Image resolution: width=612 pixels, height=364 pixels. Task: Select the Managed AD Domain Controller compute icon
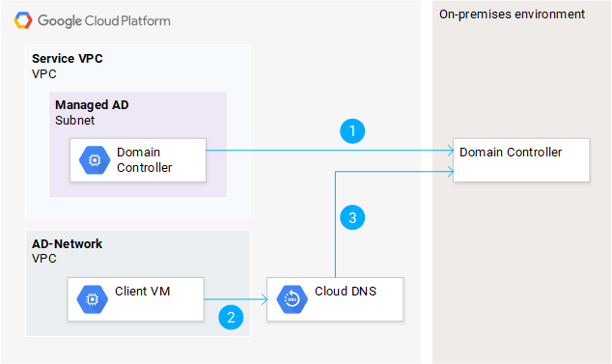coord(95,160)
